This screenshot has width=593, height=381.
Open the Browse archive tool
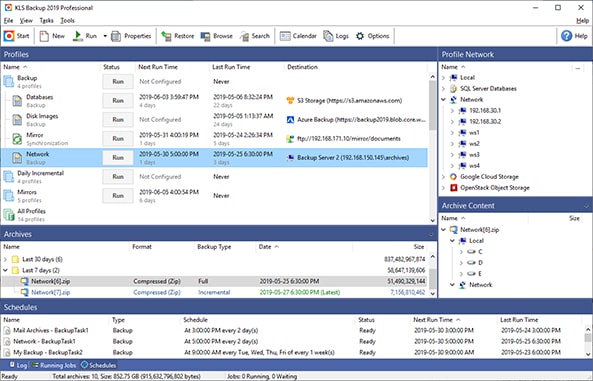click(x=205, y=36)
